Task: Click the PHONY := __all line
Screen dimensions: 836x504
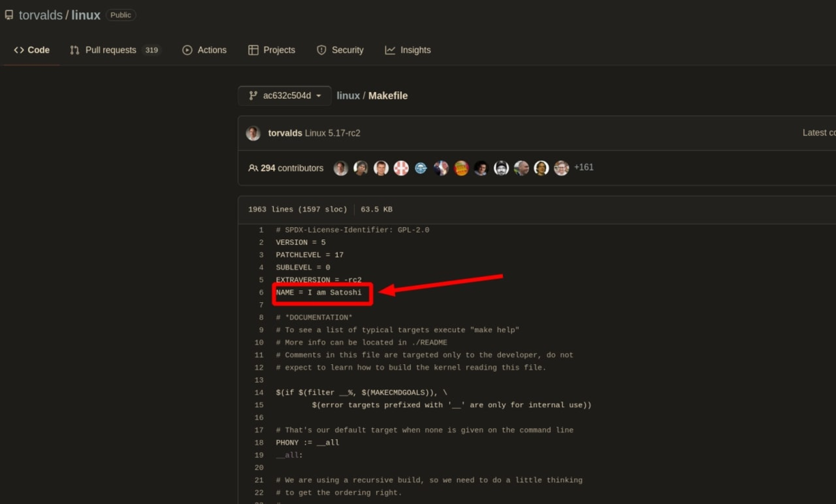Action: [308, 443]
